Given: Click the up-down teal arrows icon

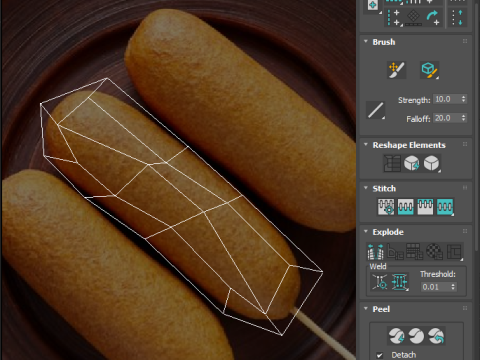Looking at the screenshot, I should (x=457, y=18).
